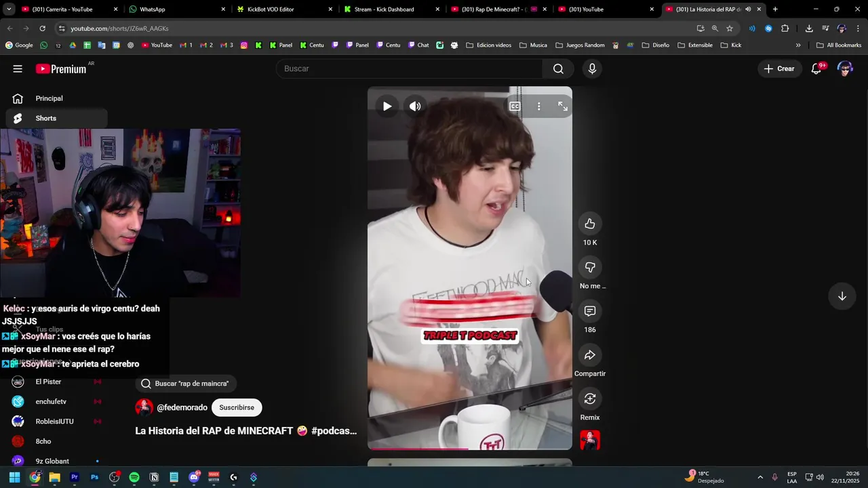The width and height of the screenshot is (868, 488).
Task: Open Chrome three-dot menu
Action: [x=859, y=28]
